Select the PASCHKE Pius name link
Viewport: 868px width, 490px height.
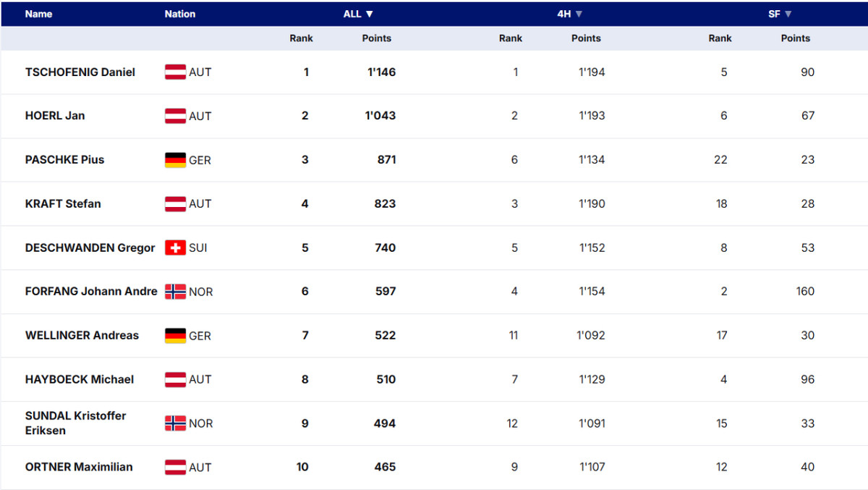click(64, 160)
